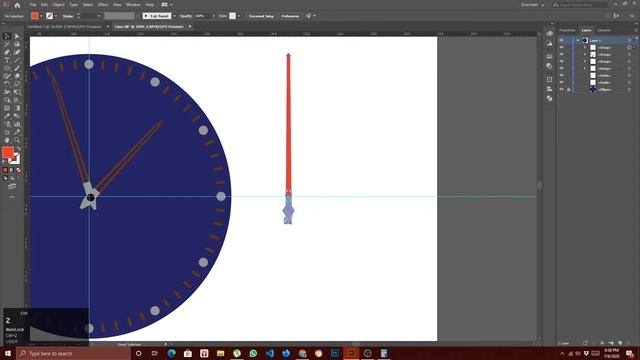Image resolution: width=640 pixels, height=360 pixels.
Task: Click the Stroke label link
Action: (68, 16)
